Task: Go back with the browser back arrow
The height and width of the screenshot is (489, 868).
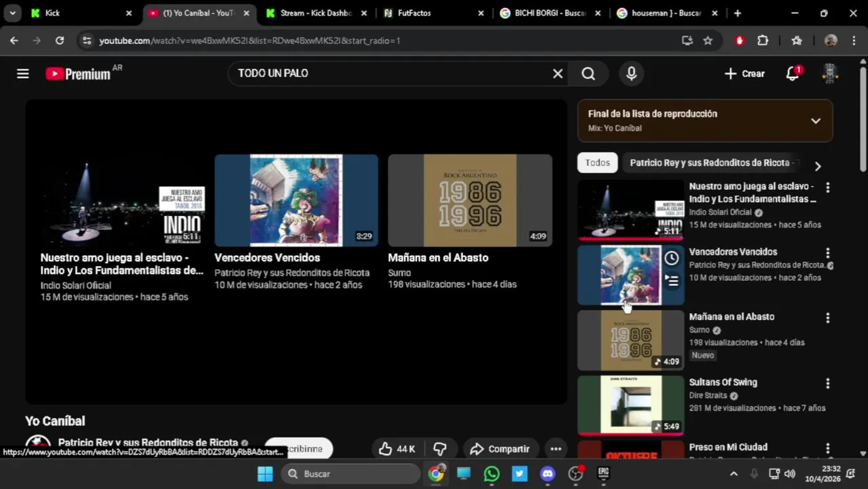Action: pos(14,41)
